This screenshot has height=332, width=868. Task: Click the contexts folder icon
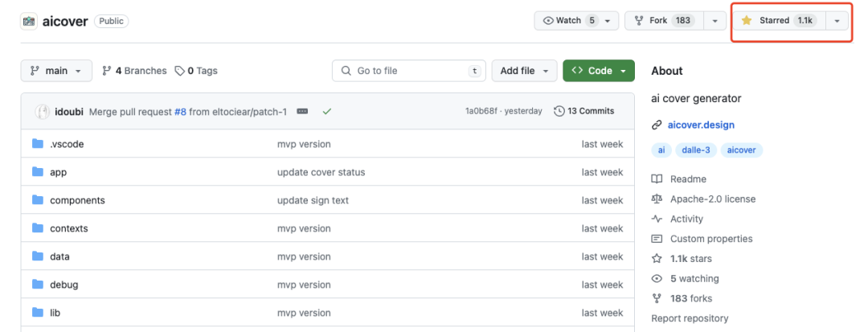(x=38, y=228)
